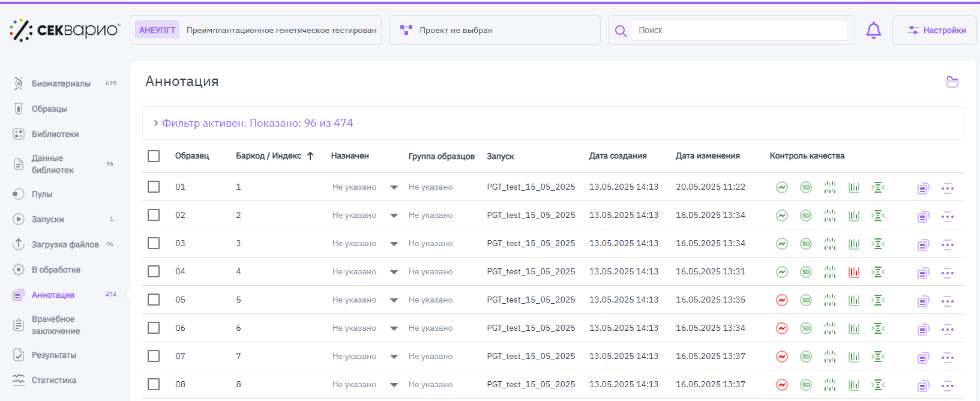Select the checkbox for sample 07
980x401 pixels.
click(154, 356)
